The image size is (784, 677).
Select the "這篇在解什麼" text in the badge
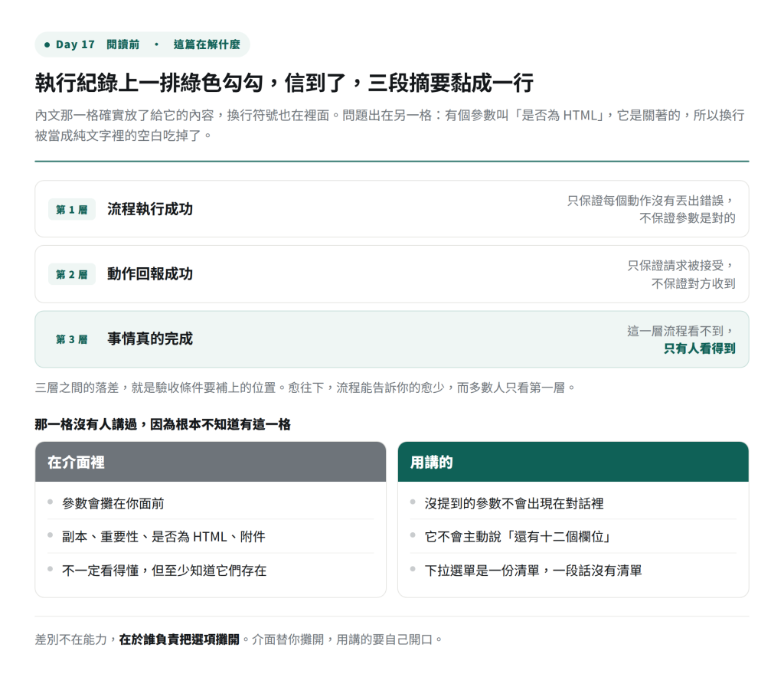pyautogui.click(x=207, y=44)
